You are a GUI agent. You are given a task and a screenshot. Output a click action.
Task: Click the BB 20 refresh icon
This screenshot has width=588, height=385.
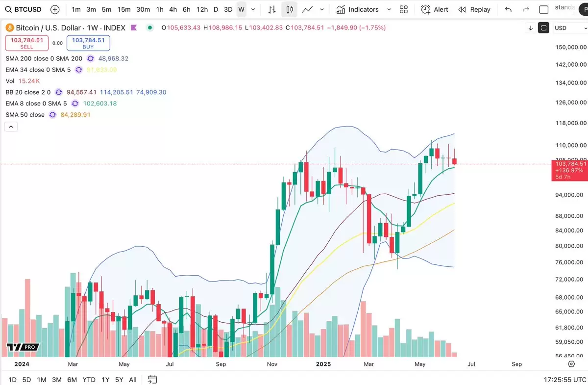[x=59, y=92]
